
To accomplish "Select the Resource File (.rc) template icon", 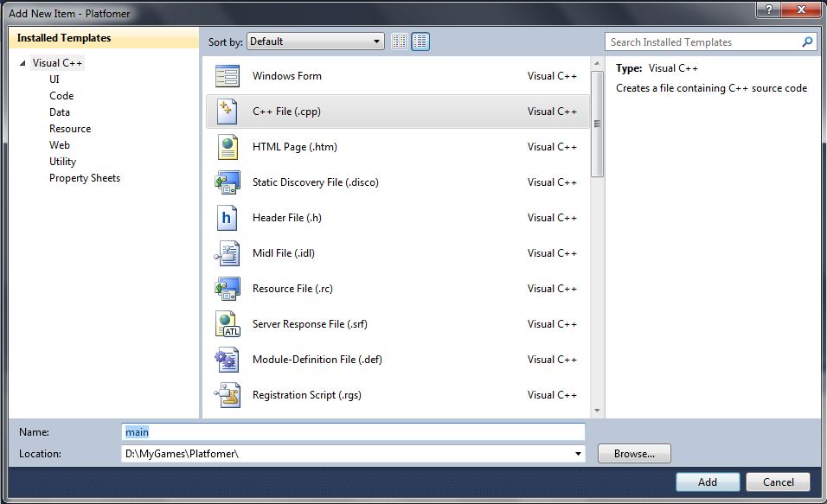I will point(228,289).
